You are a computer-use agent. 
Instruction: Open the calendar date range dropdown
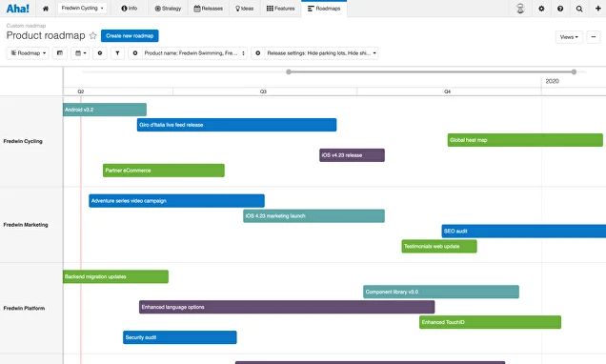(x=80, y=53)
